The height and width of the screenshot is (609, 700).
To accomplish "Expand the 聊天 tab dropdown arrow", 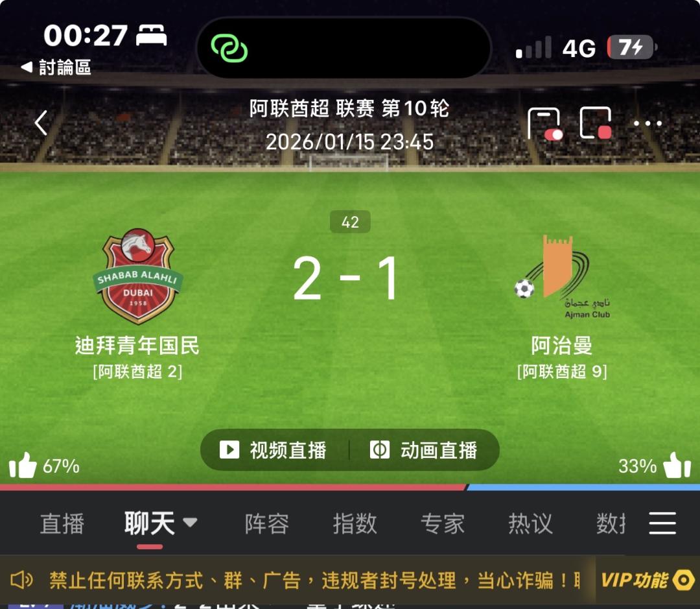I will (x=190, y=522).
